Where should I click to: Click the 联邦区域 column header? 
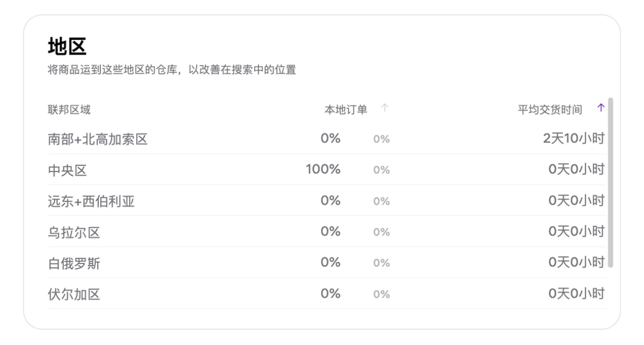tap(69, 110)
